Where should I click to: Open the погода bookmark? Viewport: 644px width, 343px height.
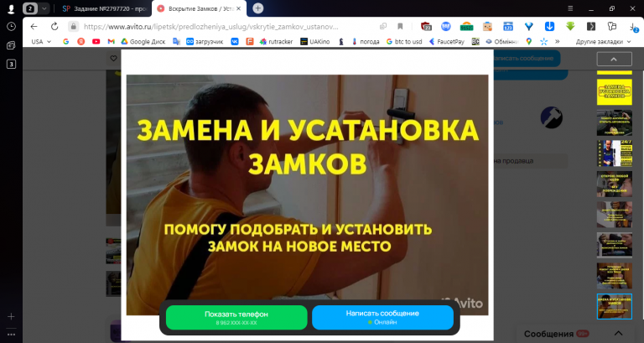click(x=366, y=41)
